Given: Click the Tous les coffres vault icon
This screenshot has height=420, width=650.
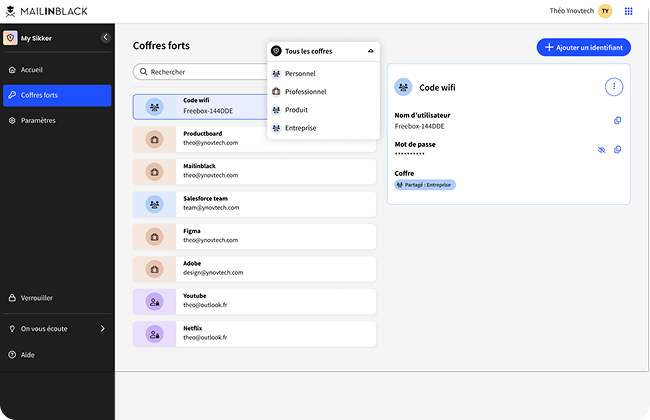Looking at the screenshot, I should pos(276,51).
